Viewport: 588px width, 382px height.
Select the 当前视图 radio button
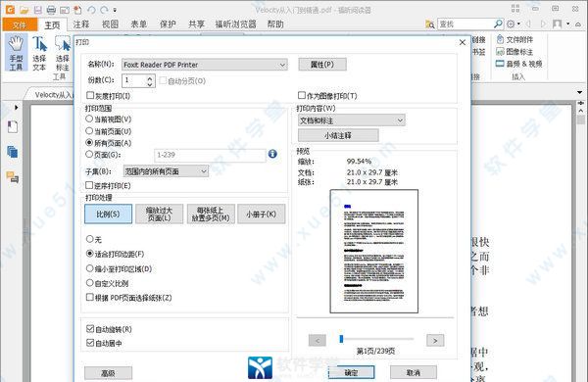point(89,119)
